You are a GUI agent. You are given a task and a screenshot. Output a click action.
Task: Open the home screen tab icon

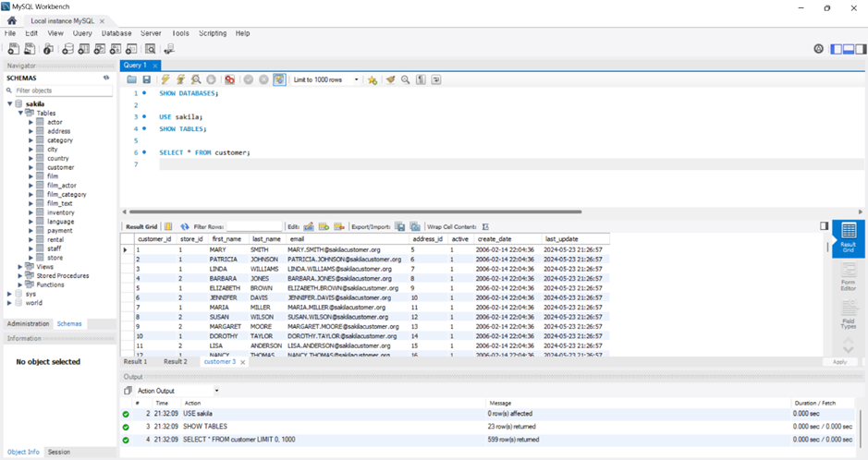[12, 20]
